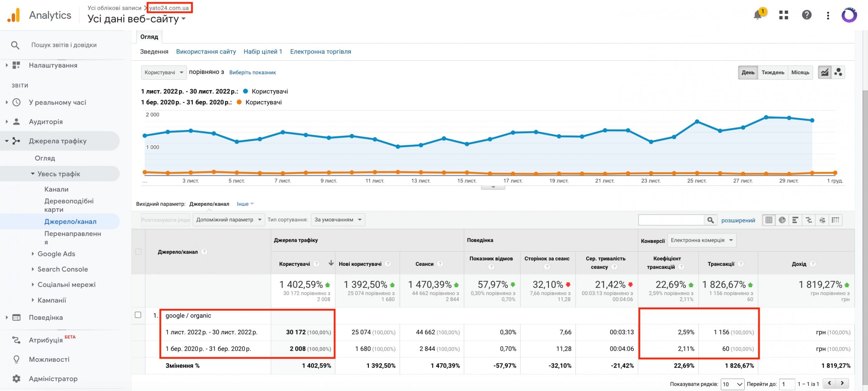Set graph interval to День
Viewport: 868px width, 391px height.
click(748, 72)
